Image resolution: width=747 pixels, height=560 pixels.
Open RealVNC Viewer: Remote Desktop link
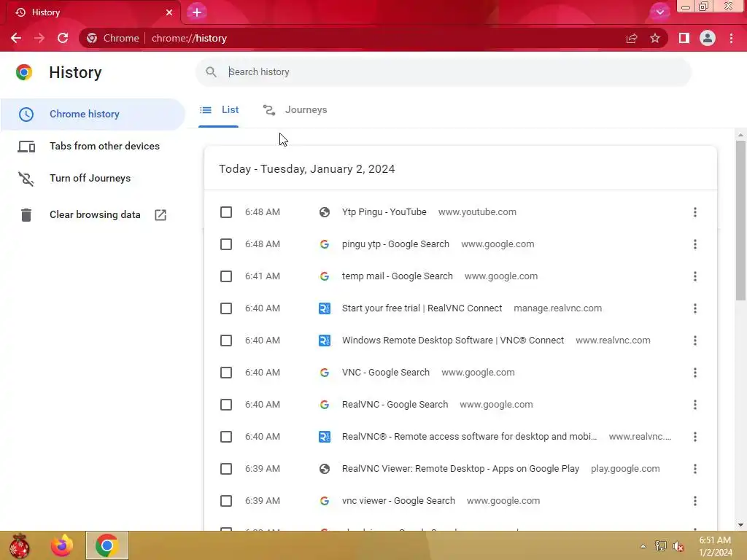click(461, 469)
